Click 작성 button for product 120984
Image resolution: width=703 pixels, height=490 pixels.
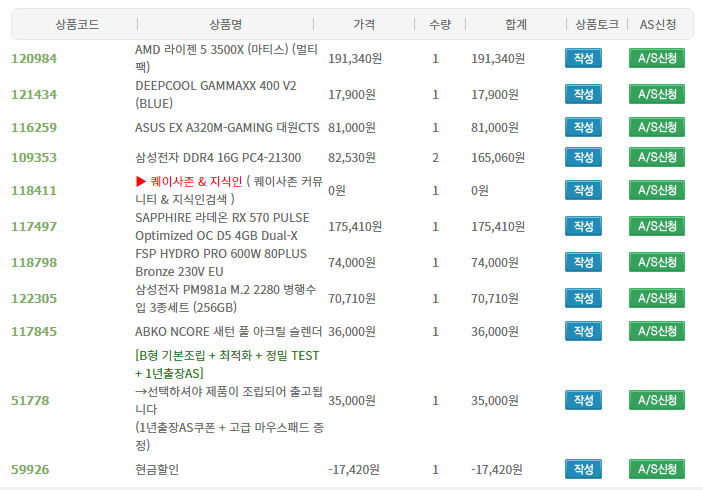[x=583, y=58]
